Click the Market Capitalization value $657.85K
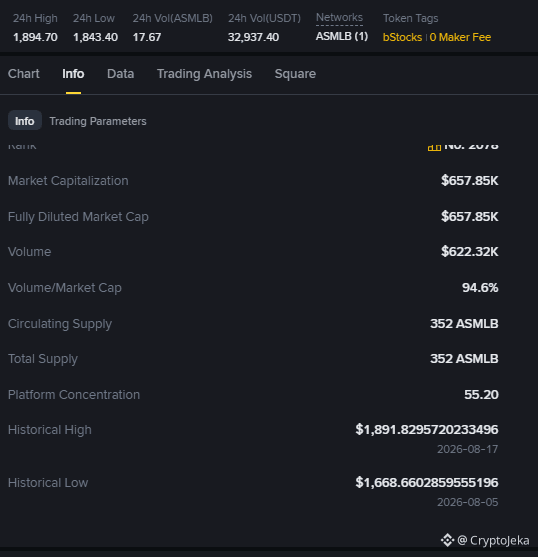Image resolution: width=538 pixels, height=557 pixels. pyautogui.click(x=469, y=180)
